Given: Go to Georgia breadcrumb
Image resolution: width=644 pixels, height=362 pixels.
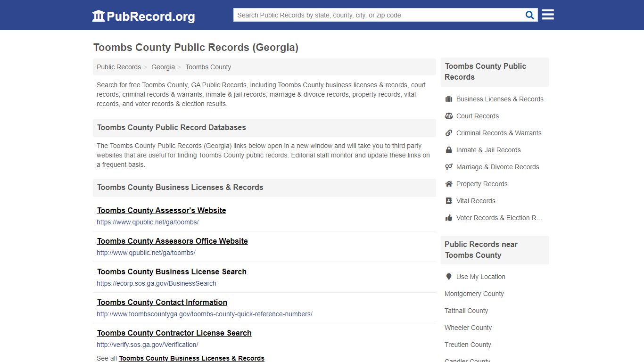Looking at the screenshot, I should [x=163, y=67].
